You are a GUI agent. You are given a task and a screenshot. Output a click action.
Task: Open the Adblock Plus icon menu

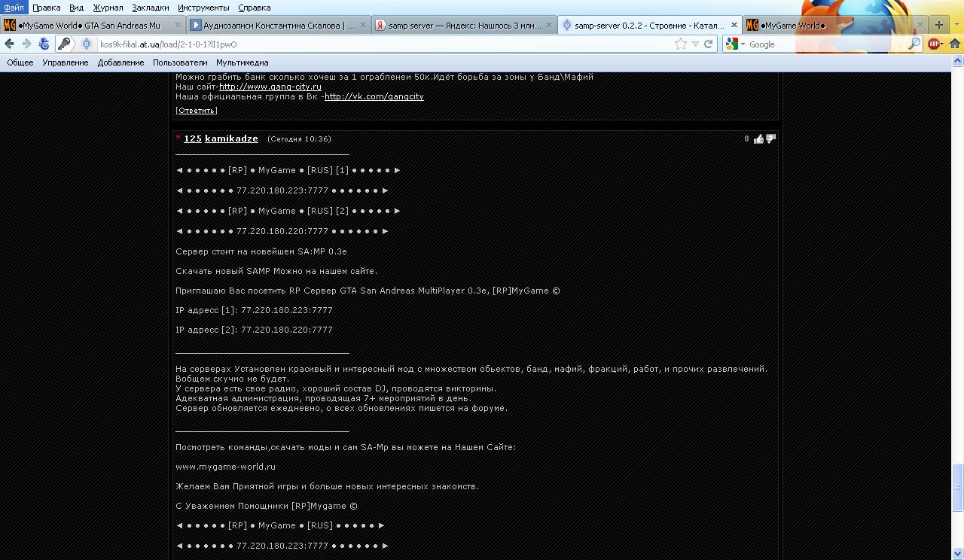tap(935, 44)
